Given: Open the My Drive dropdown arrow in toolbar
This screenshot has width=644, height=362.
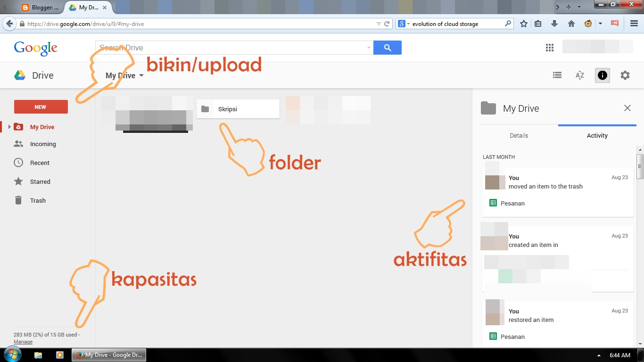Looking at the screenshot, I should pyautogui.click(x=141, y=76).
